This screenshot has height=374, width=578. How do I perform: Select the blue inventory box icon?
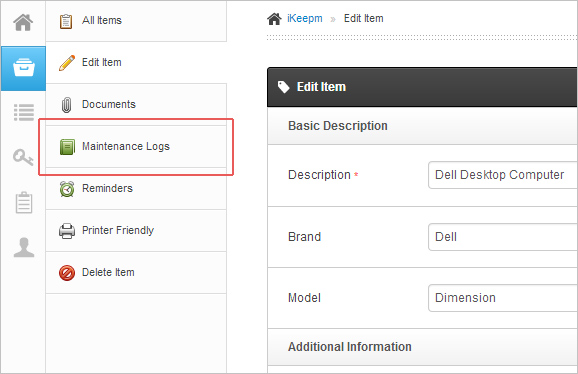(24, 68)
